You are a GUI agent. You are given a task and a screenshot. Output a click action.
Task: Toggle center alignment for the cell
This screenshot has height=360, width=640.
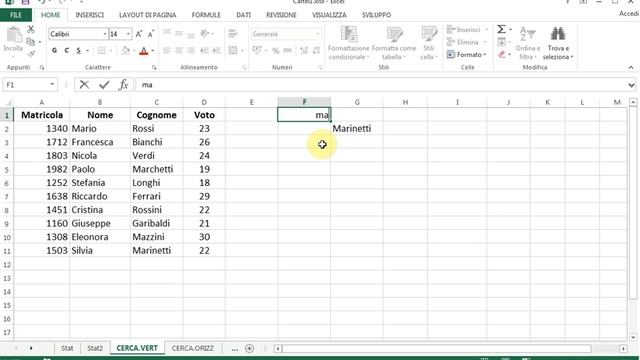pos(179,51)
